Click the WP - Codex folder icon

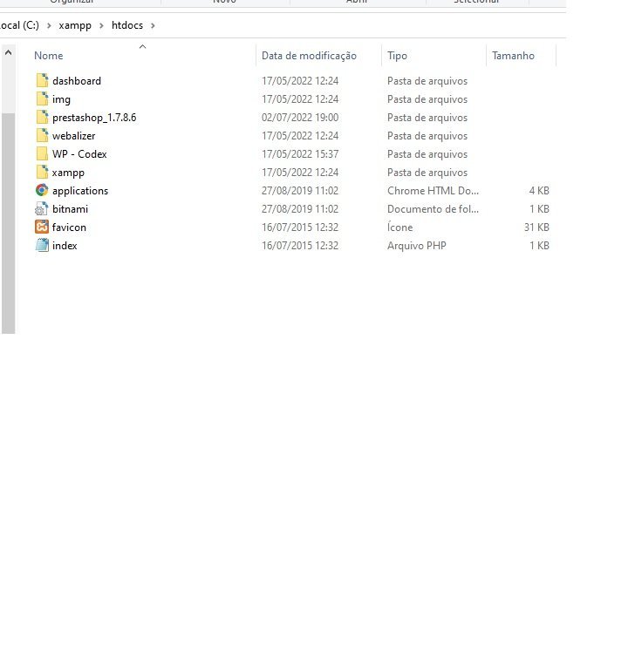tap(42, 154)
